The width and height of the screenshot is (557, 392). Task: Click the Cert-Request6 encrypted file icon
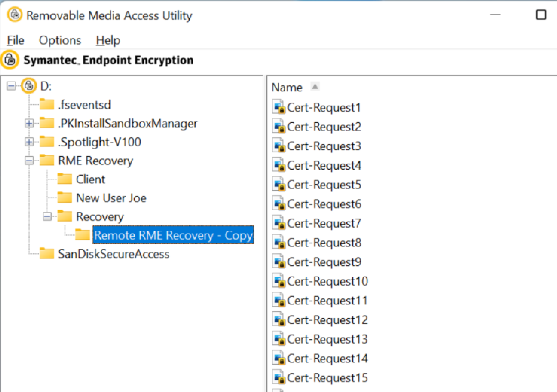(278, 203)
